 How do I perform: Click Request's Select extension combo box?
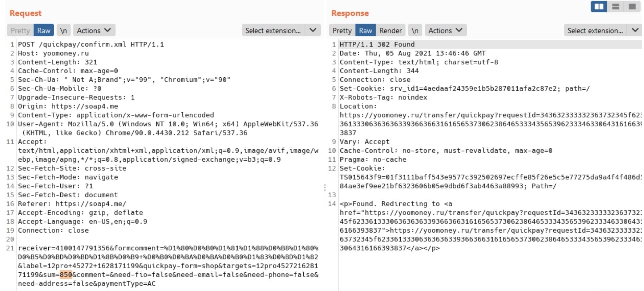point(273,31)
